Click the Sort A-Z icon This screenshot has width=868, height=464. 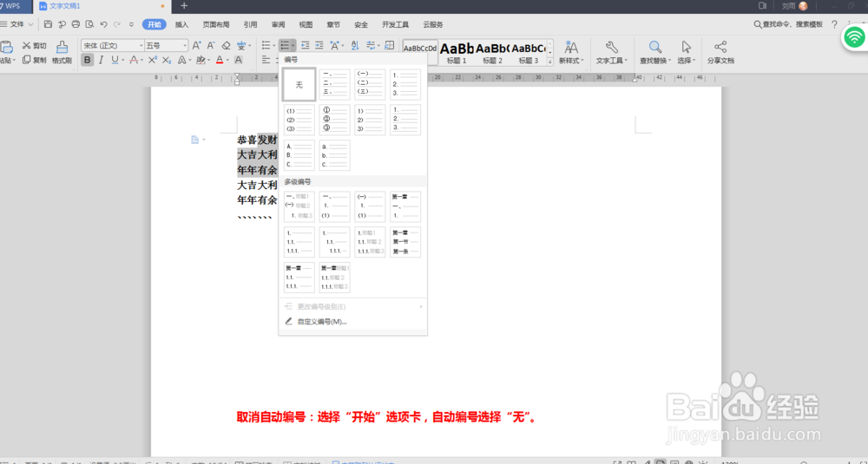pos(355,45)
